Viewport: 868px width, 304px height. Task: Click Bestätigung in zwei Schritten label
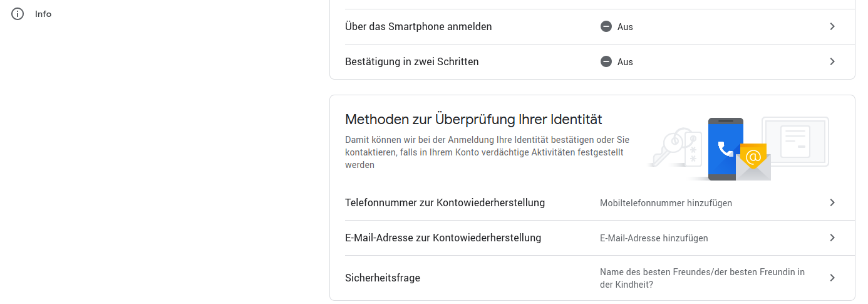tap(412, 62)
